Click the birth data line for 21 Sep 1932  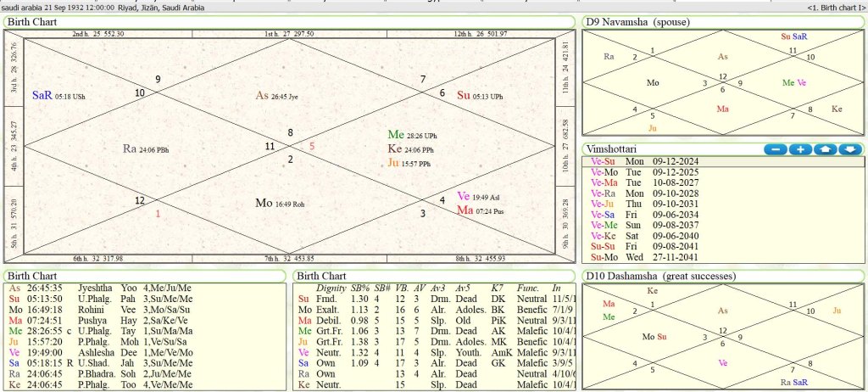tap(103, 8)
